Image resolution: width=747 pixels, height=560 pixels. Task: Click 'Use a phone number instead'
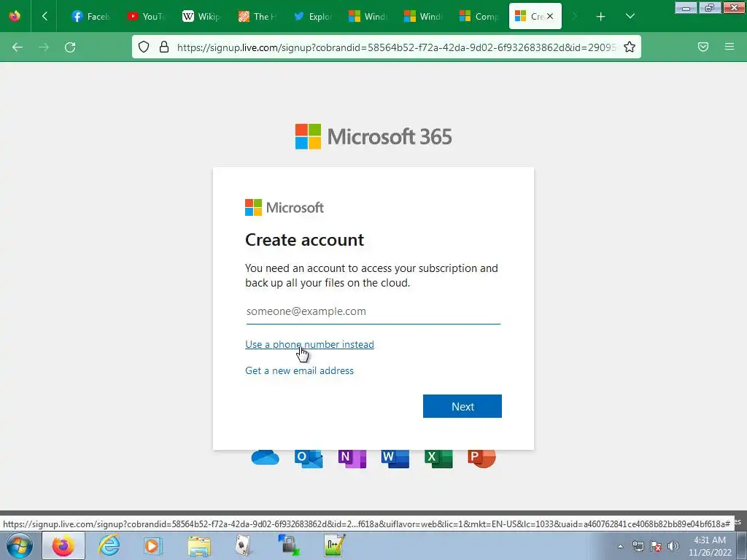(309, 344)
